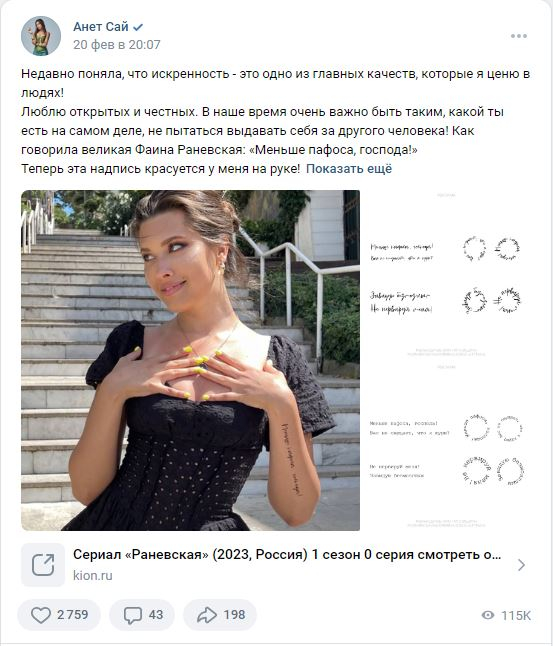Open link preview with right chevron arrow
The image size is (553, 646).
[x=521, y=565]
